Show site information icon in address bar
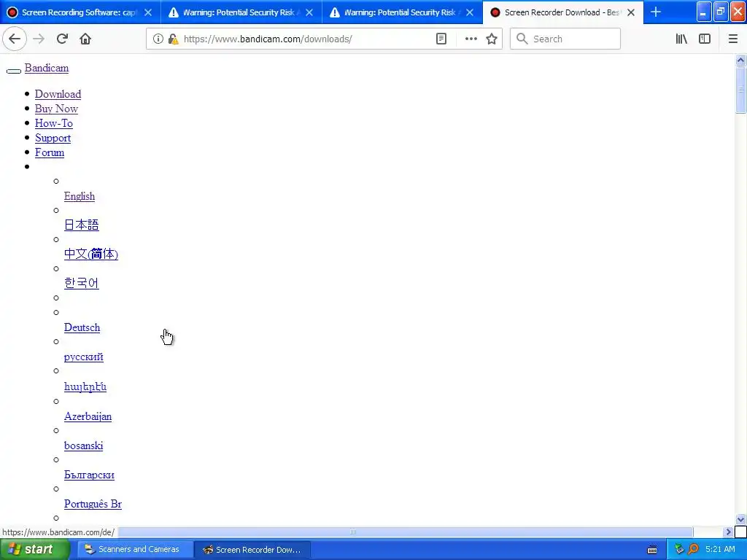Image resolution: width=747 pixels, height=560 pixels. (x=158, y=39)
